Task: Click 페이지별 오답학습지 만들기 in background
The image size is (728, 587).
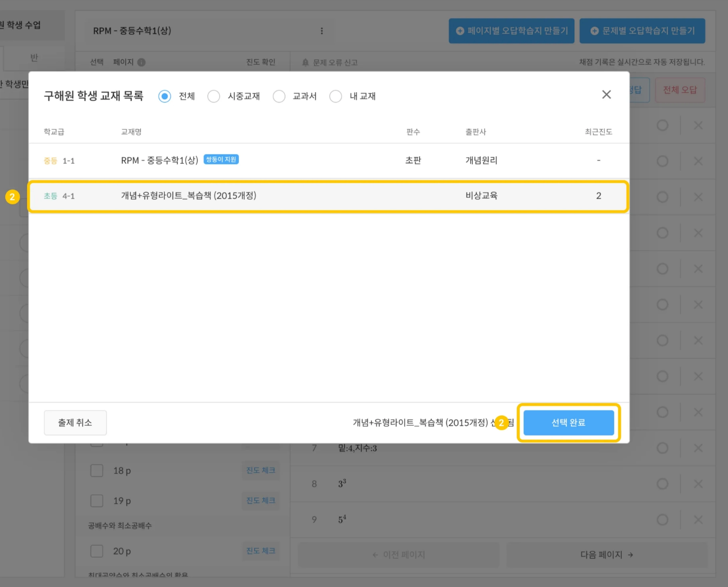Action: pos(511,31)
